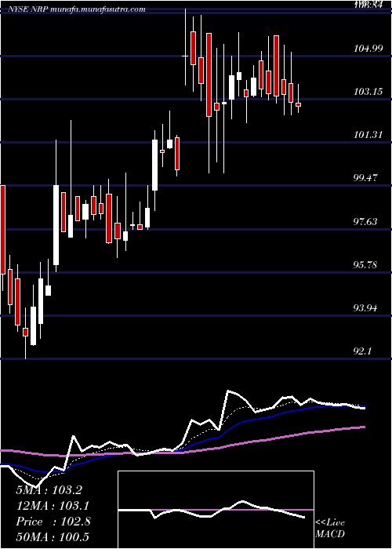Click the 12MA : 103.1 readout
Image resolution: width=392 pixels, height=549 pixels.
[53, 506]
